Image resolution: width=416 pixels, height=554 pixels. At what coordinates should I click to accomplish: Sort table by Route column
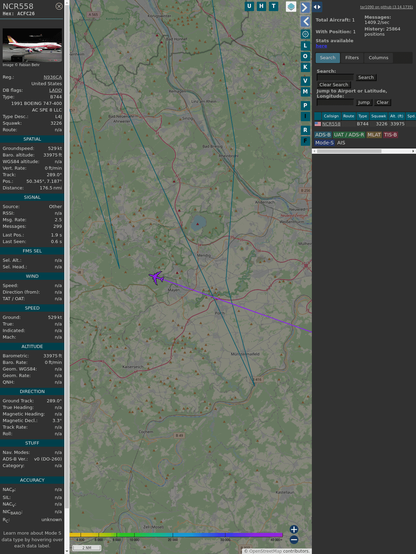(x=348, y=116)
